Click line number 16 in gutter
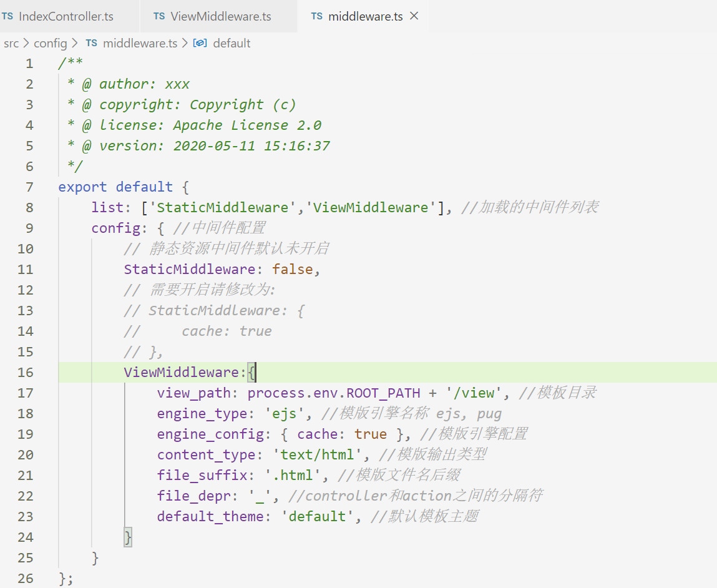Image resolution: width=717 pixels, height=588 pixels. click(25, 373)
